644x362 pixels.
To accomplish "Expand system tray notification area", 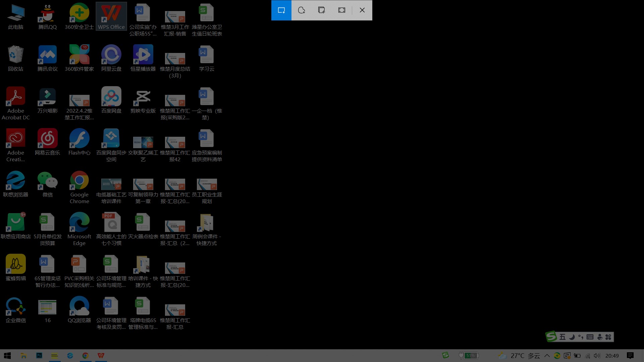I will coord(547,355).
